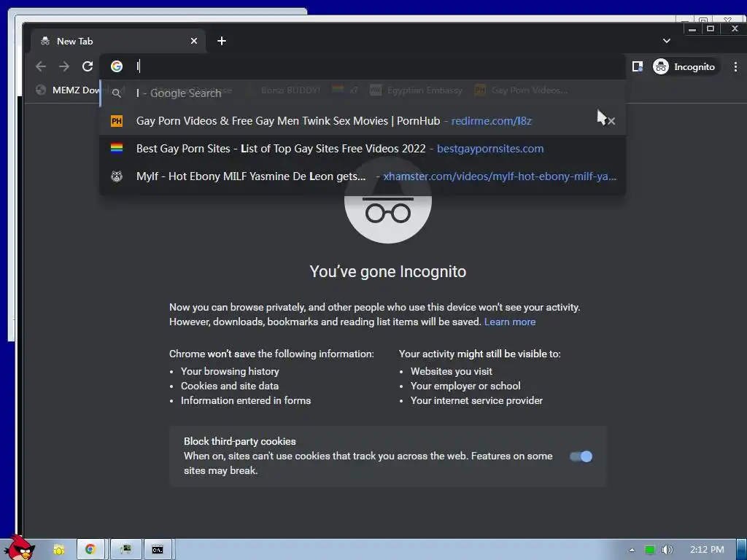Reload the current page

tap(88, 66)
